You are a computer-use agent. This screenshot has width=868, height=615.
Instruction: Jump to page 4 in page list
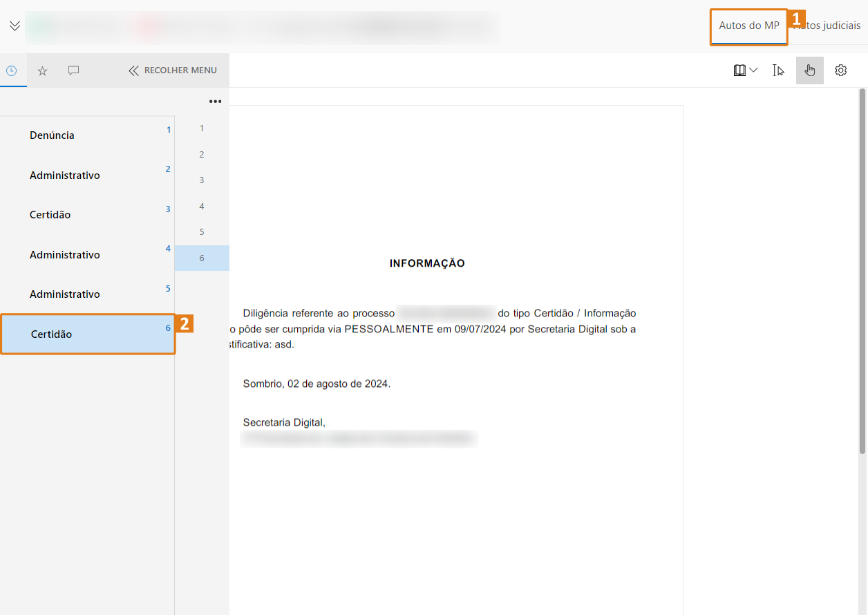[202, 206]
